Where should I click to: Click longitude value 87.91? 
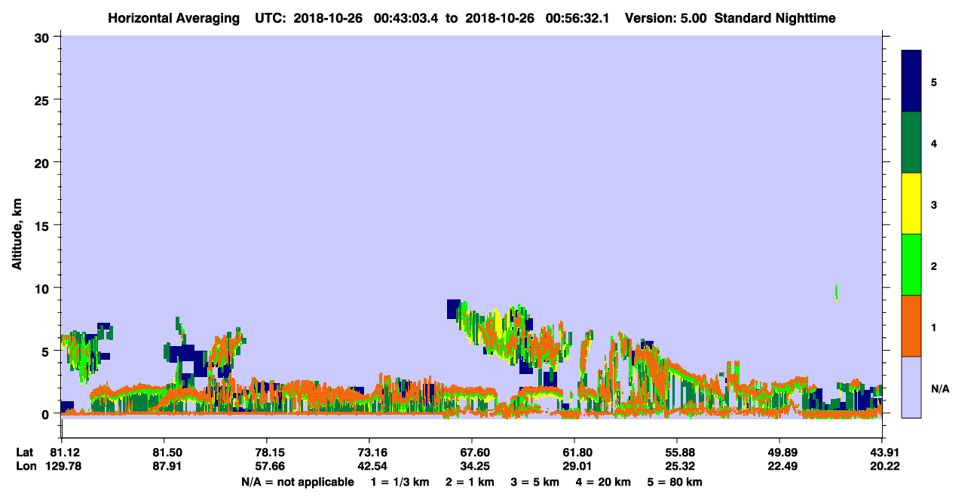[x=164, y=466]
